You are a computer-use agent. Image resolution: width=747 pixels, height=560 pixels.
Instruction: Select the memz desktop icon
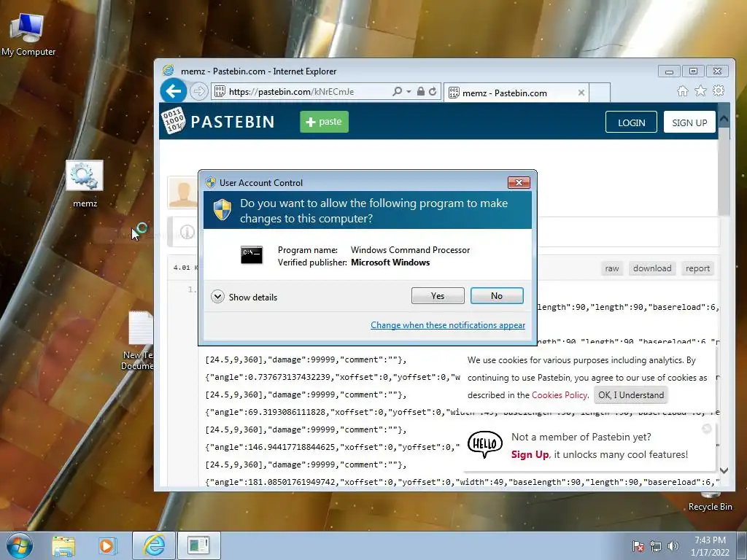[x=85, y=184]
